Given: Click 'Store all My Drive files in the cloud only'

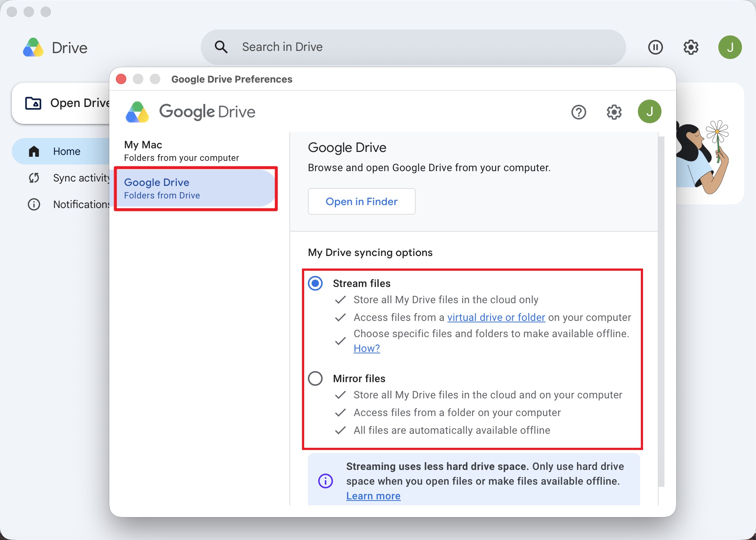Looking at the screenshot, I should [x=446, y=300].
